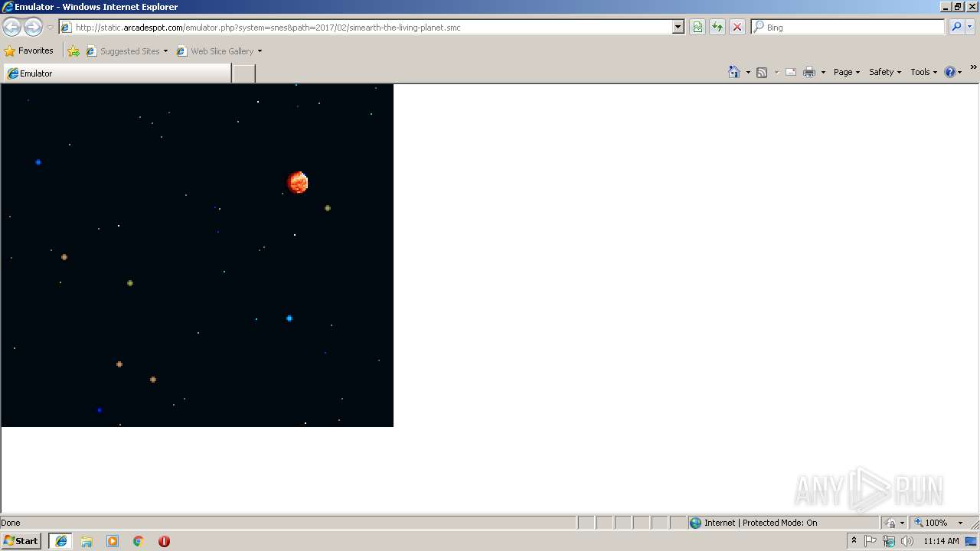
Task: Click the address bar URL field
Action: [x=366, y=27]
